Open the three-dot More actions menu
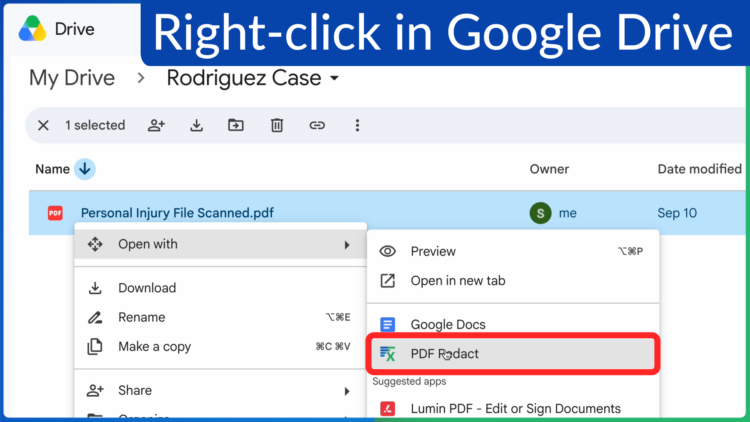Screen dimensions: 750x422 coord(357,125)
